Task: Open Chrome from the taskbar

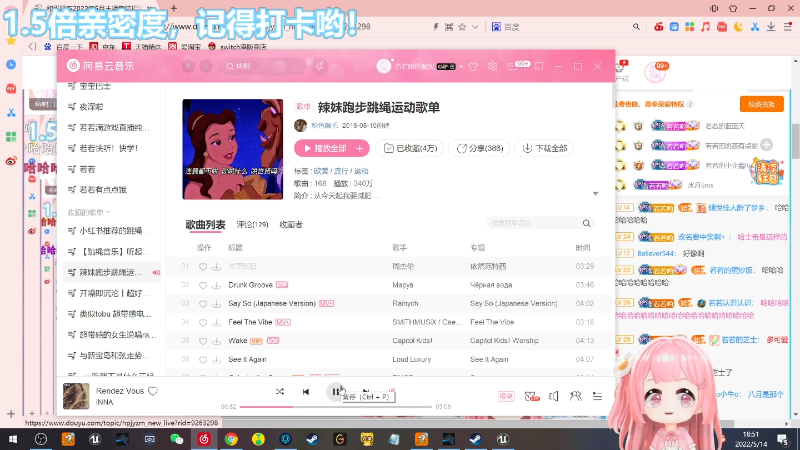Action: [231, 439]
